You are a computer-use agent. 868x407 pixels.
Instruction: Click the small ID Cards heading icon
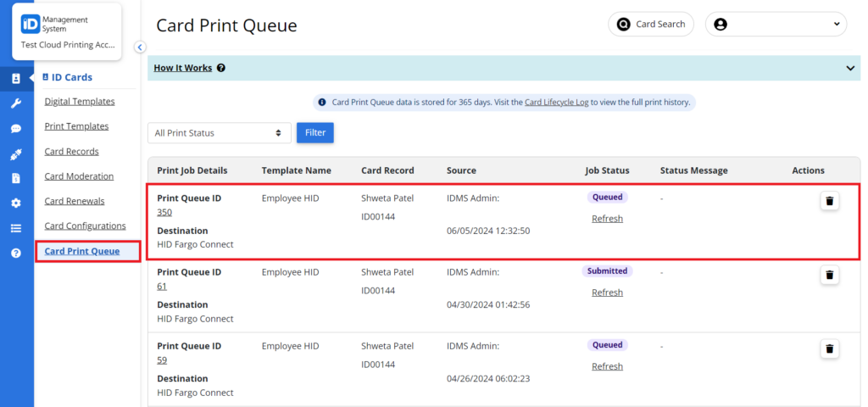[46, 77]
